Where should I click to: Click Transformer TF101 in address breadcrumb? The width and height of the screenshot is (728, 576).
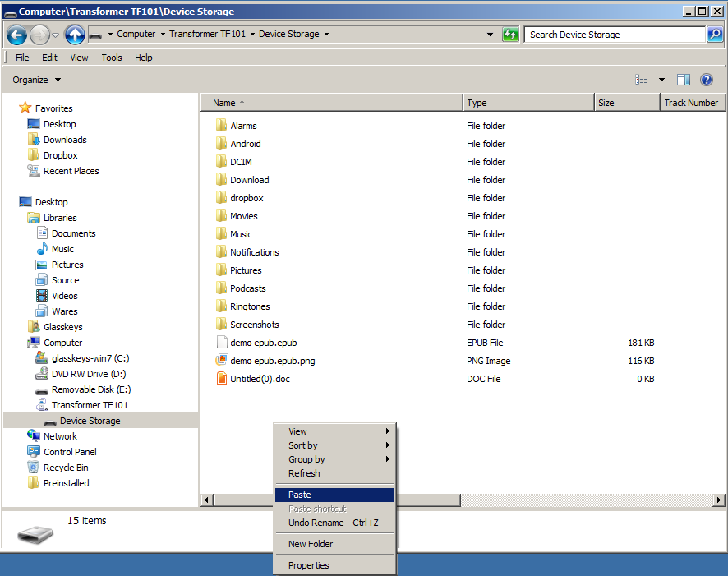tap(209, 35)
